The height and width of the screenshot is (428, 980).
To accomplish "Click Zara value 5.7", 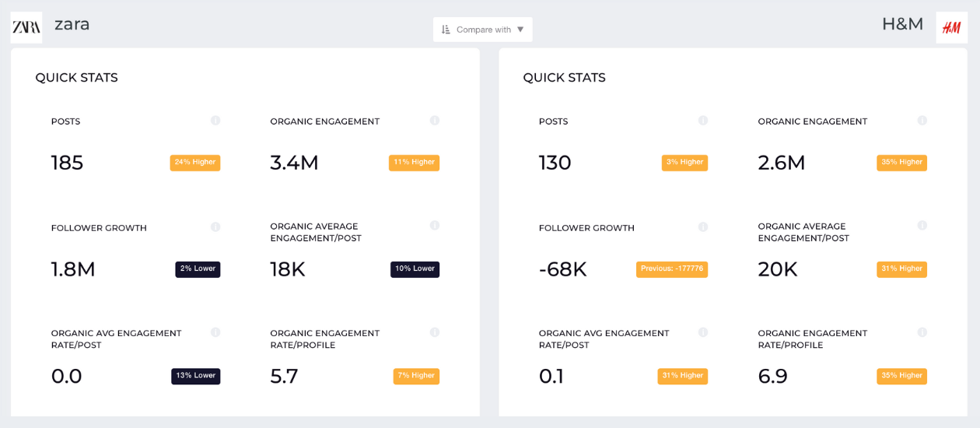I will pyautogui.click(x=285, y=376).
